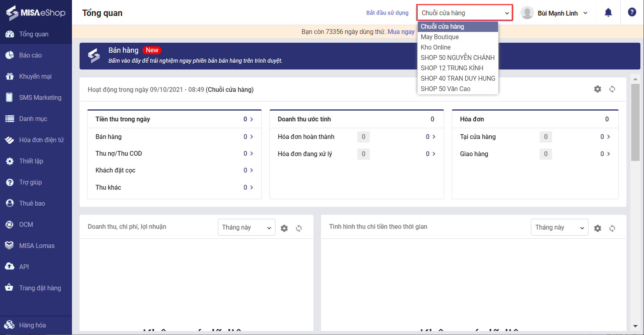This screenshot has height=335, width=644.
Task: Open OCM icon in sidebar
Action: (10, 224)
